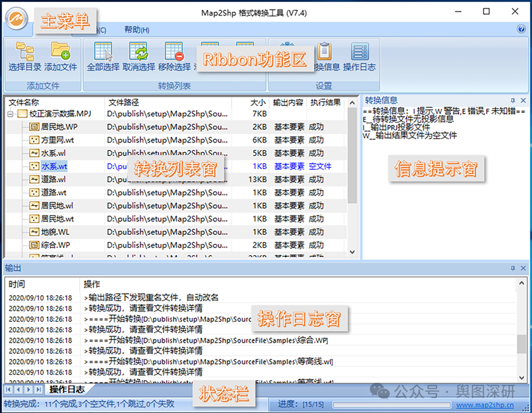Click the 进度: [15/15] status text
The height and width of the screenshot is (413, 532).
[x=301, y=404]
